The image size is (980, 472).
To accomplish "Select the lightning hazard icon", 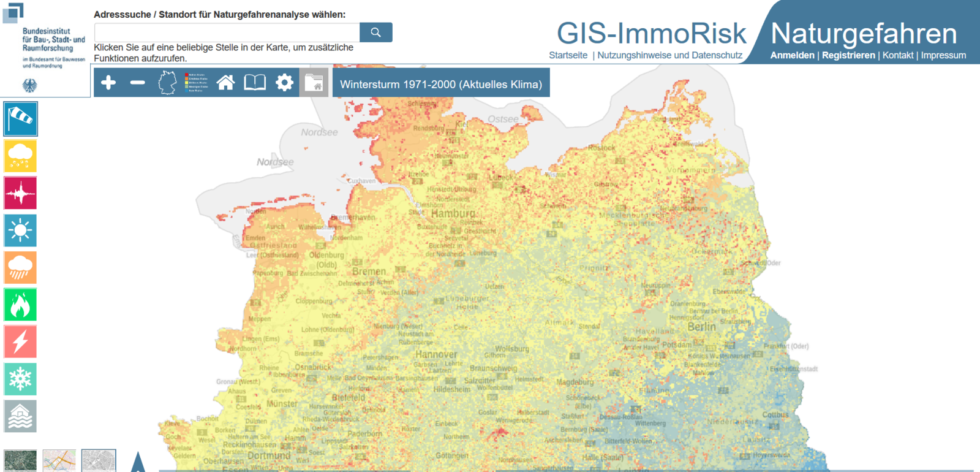I will pos(20,342).
